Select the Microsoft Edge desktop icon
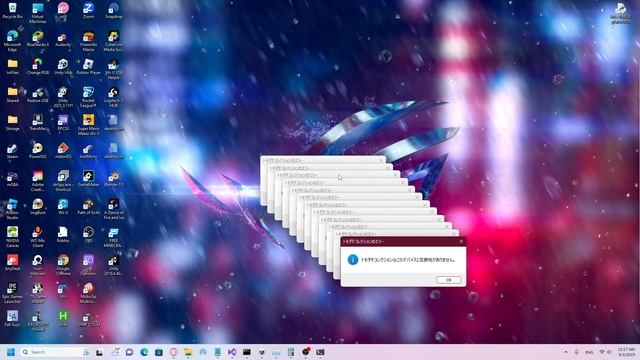 [x=12, y=41]
